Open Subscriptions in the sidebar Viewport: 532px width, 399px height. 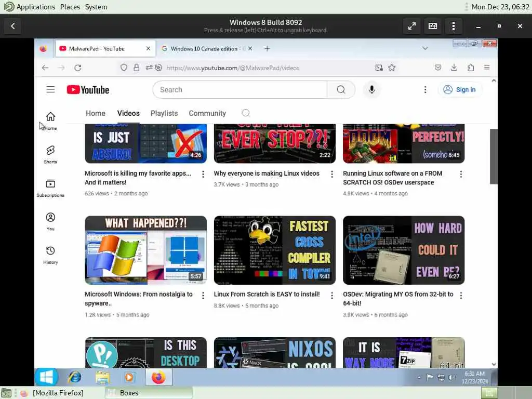point(50,188)
